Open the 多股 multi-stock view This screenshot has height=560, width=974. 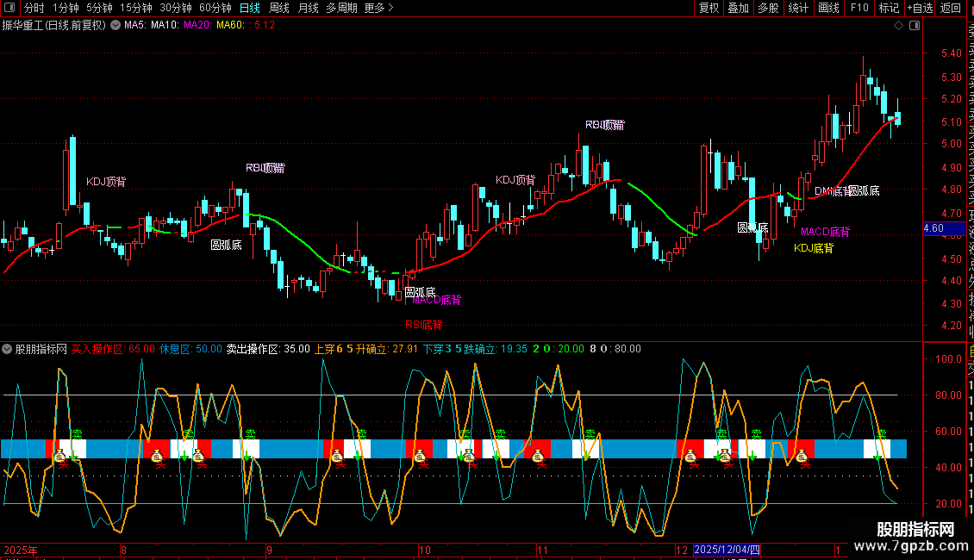pyautogui.click(x=768, y=8)
